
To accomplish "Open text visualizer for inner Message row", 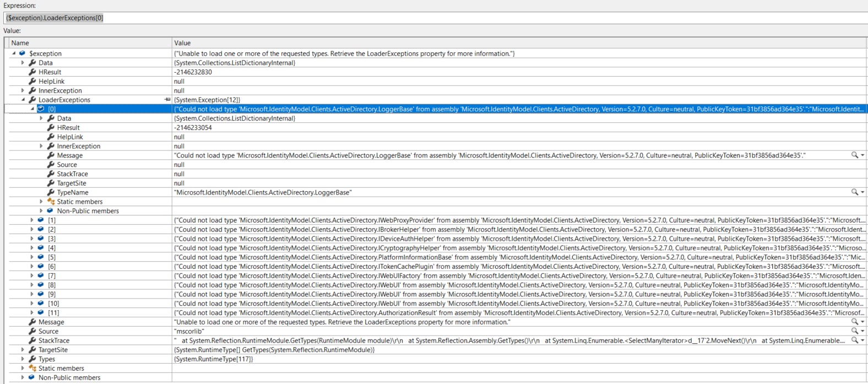I will pyautogui.click(x=854, y=155).
